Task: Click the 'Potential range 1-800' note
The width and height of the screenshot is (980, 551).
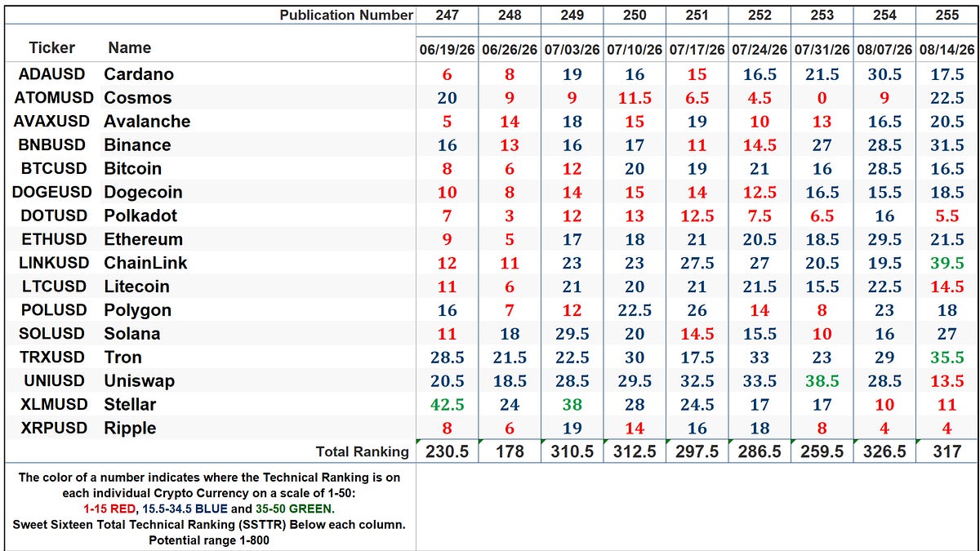Action: coord(209,540)
